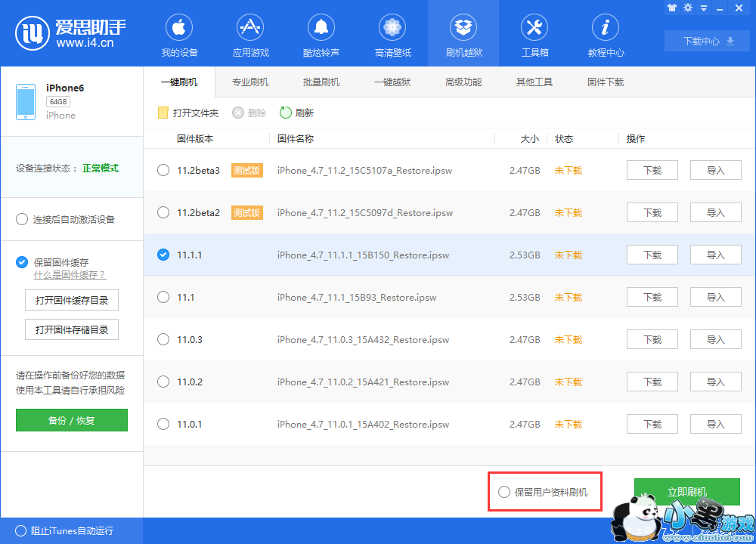
Task: Open 什么是固件缓存 help link
Action: click(x=70, y=275)
